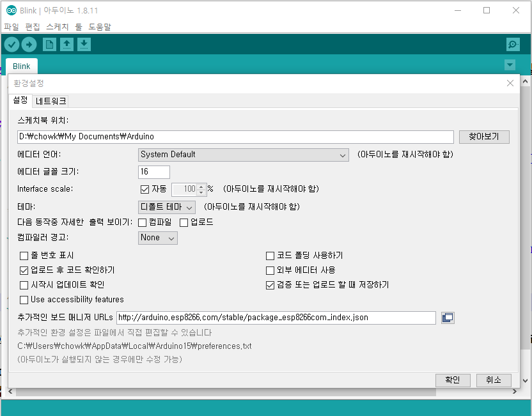Viewport: 532px width, 416px height.
Task: Select the 설정 tab
Action: (x=20, y=100)
